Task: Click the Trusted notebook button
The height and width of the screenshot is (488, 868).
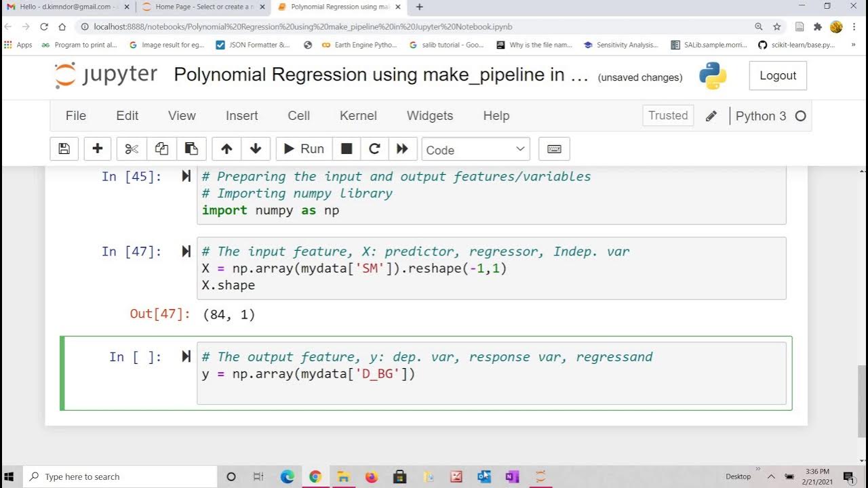Action: click(668, 116)
